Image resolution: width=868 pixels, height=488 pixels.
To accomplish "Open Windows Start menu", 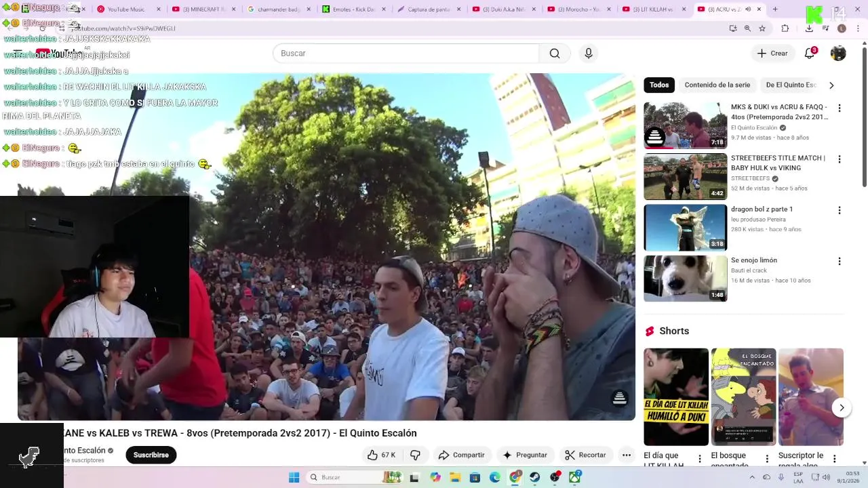I will click(294, 478).
